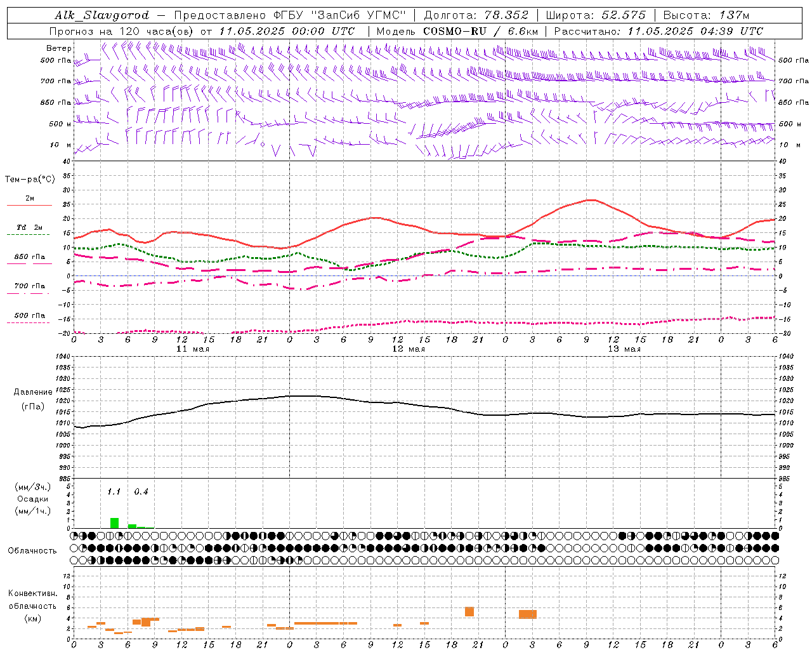Click the Ветер panel label
The image size is (812, 650).
point(59,48)
